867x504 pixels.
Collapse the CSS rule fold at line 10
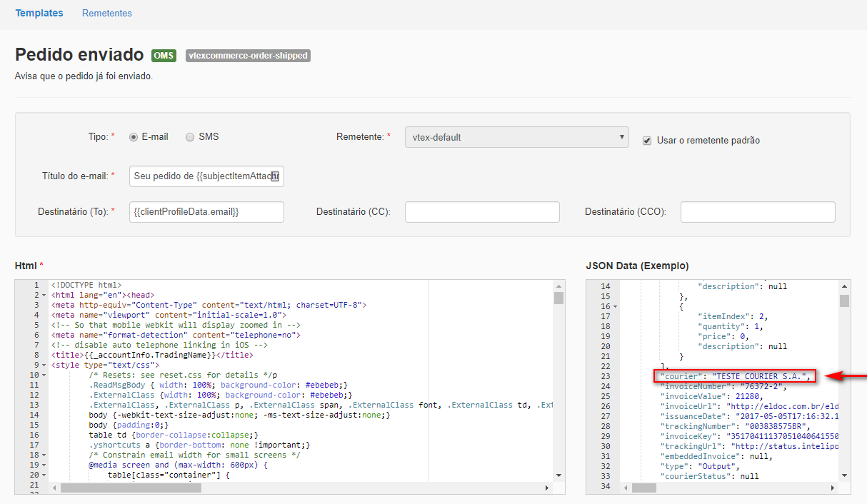point(44,374)
